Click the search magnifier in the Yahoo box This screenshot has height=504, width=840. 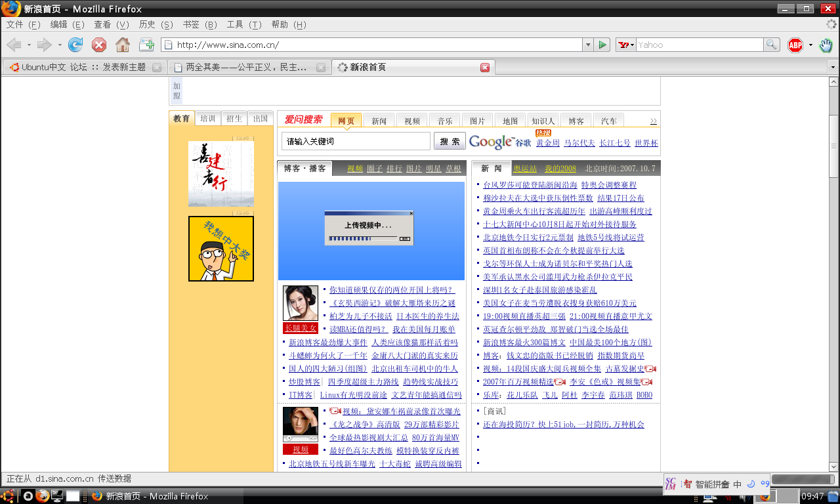point(772,45)
